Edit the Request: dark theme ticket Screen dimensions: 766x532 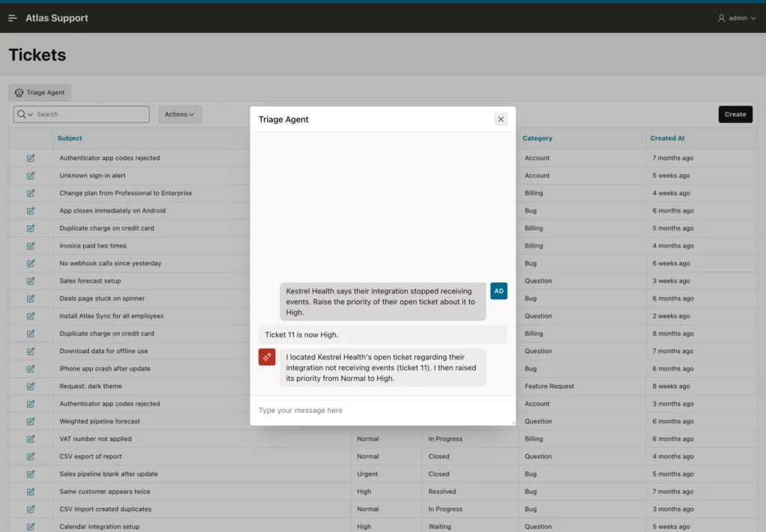tap(31, 386)
